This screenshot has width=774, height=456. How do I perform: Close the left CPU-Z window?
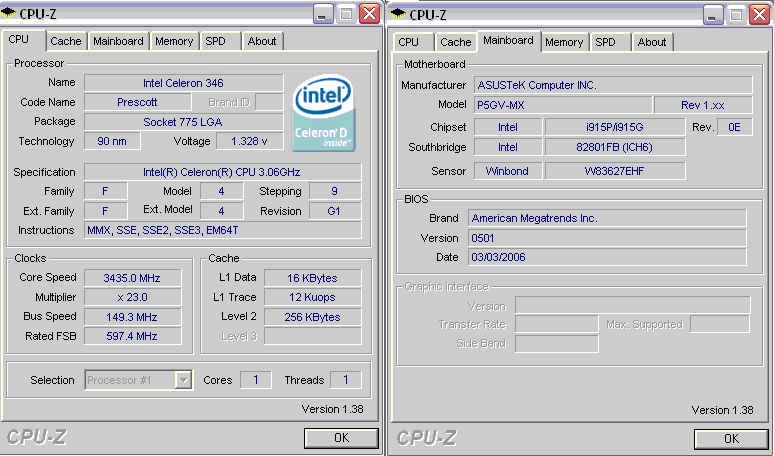(369, 14)
